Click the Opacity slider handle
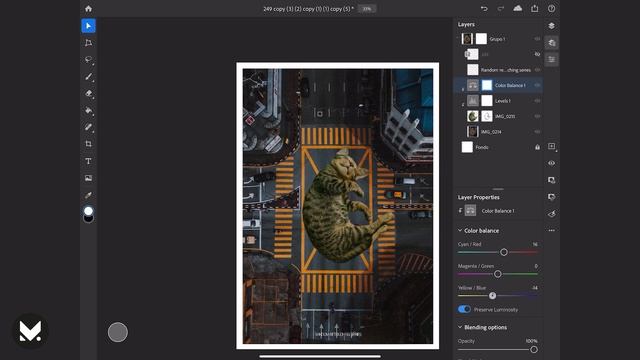The height and width of the screenshot is (360, 640). click(x=533, y=349)
